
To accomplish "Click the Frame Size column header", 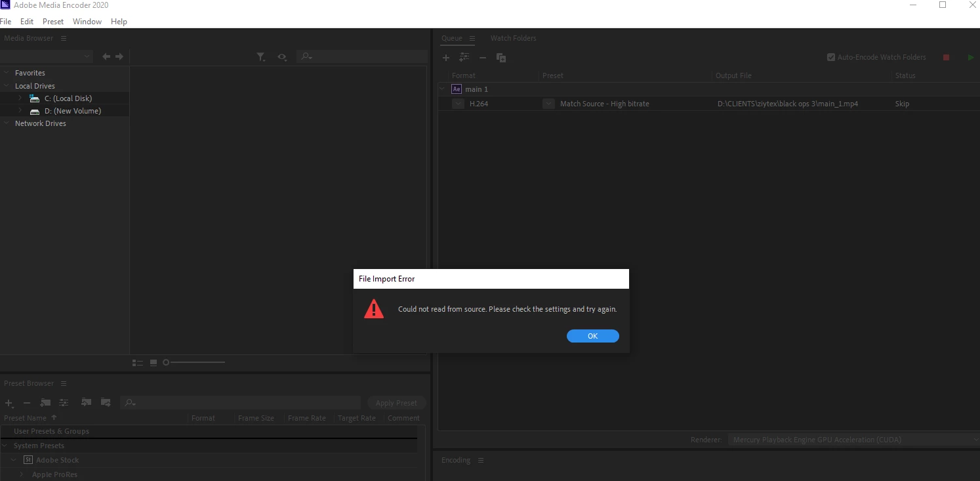I will tap(256, 418).
